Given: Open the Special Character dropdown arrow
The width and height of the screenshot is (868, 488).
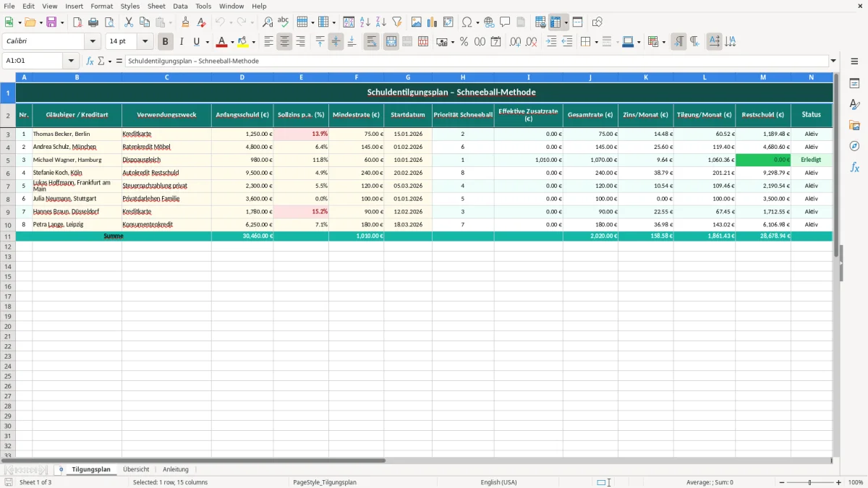Looking at the screenshot, I should click(478, 22).
